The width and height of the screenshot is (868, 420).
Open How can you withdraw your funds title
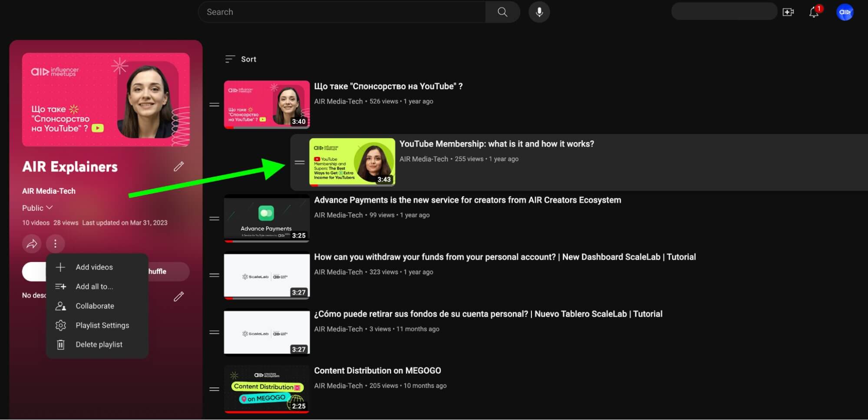point(505,257)
